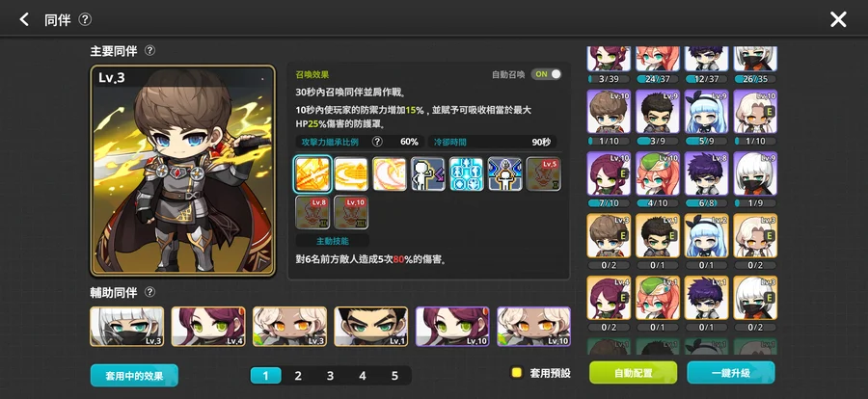The width and height of the screenshot is (868, 399).
Task: Select the locked Lv.5 skill icon
Action: pyautogui.click(x=544, y=173)
